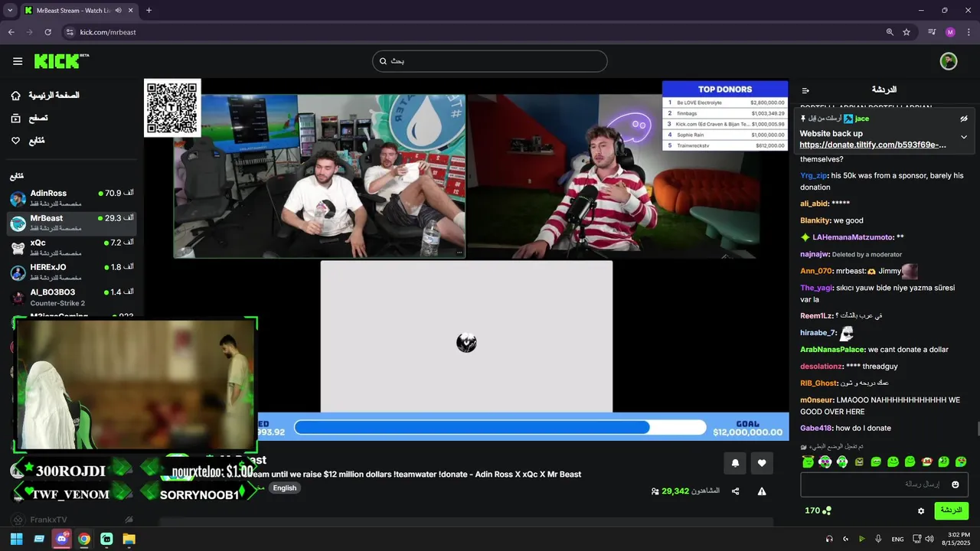Click the taskbar volume icon
Image resolution: width=980 pixels, height=551 pixels.
[x=929, y=539]
